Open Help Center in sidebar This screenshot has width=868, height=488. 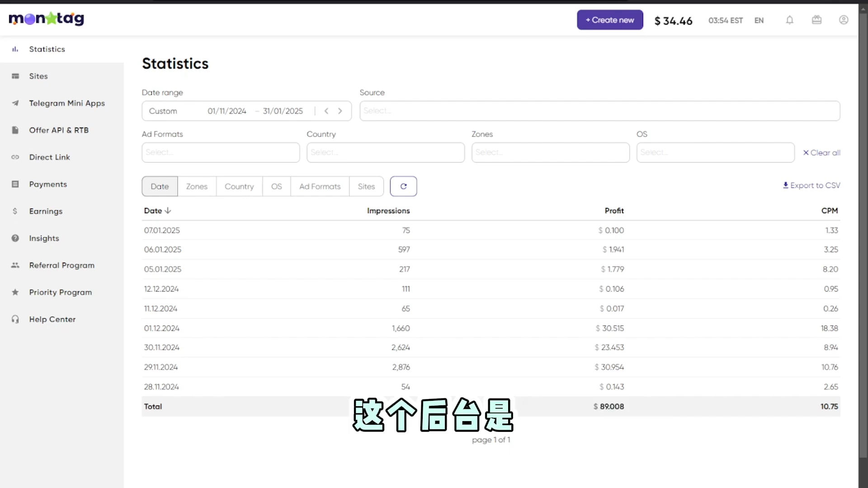click(x=52, y=319)
